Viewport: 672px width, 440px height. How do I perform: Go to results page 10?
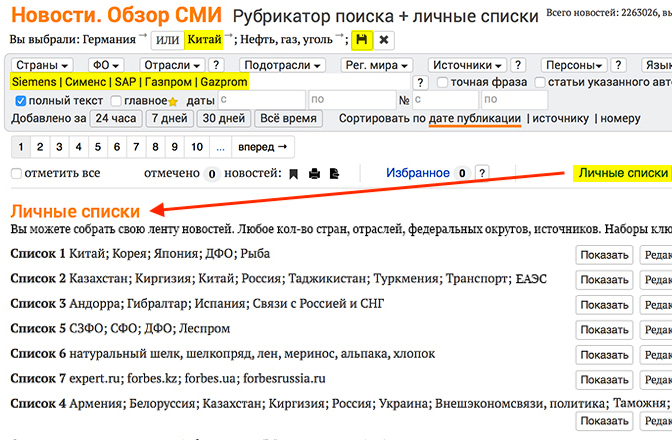[x=197, y=147]
